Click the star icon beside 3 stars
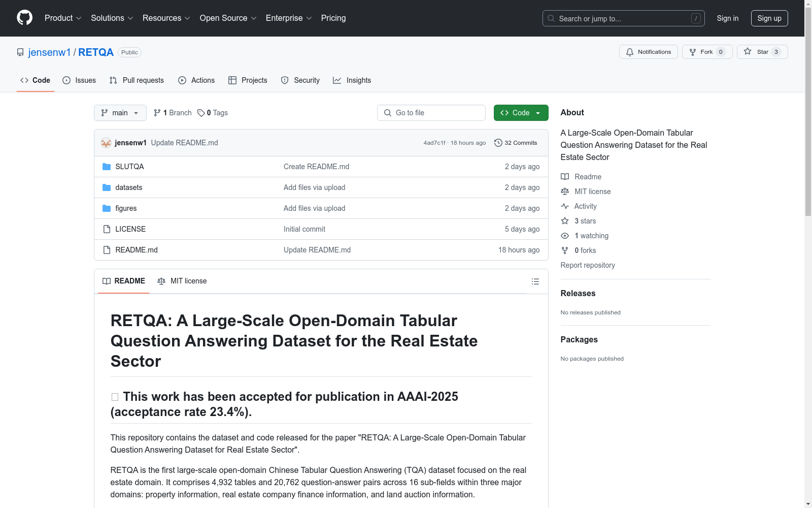The image size is (812, 508). (565, 221)
